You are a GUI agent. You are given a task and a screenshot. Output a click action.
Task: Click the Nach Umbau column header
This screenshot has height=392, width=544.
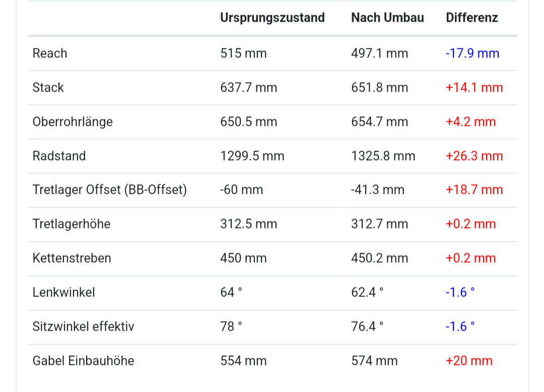click(387, 18)
